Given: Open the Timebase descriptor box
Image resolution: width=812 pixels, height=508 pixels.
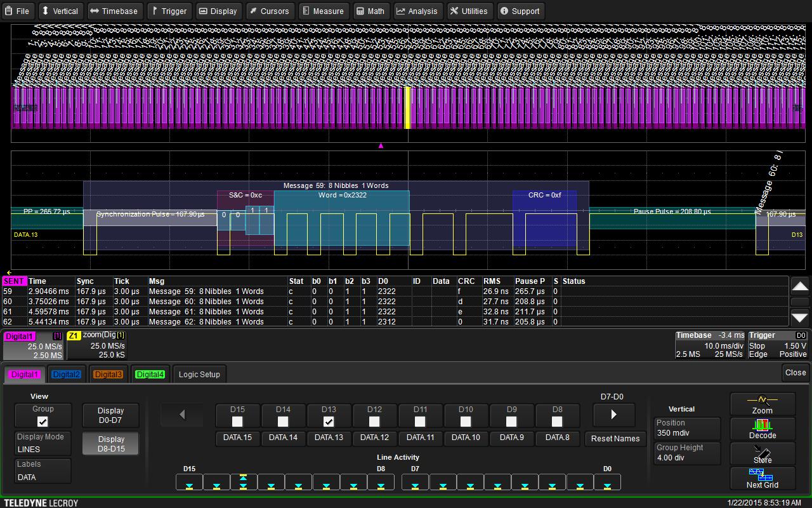Looking at the screenshot, I should (x=709, y=345).
